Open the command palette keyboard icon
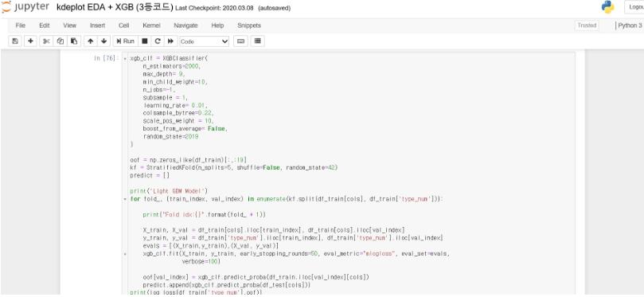Screen dimensions: 644x297 click(x=241, y=41)
